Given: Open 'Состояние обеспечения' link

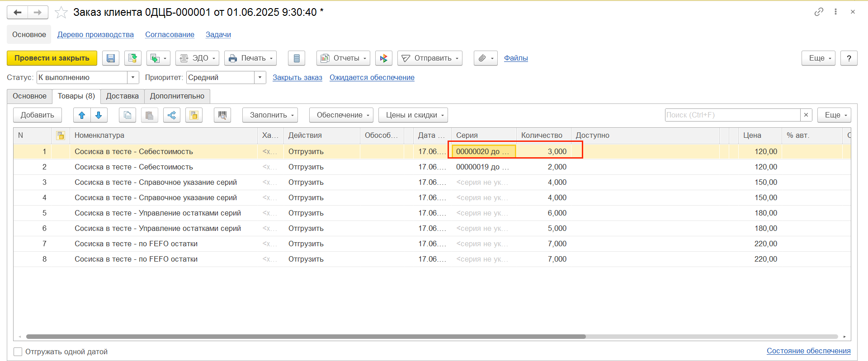Looking at the screenshot, I should pos(808,351).
